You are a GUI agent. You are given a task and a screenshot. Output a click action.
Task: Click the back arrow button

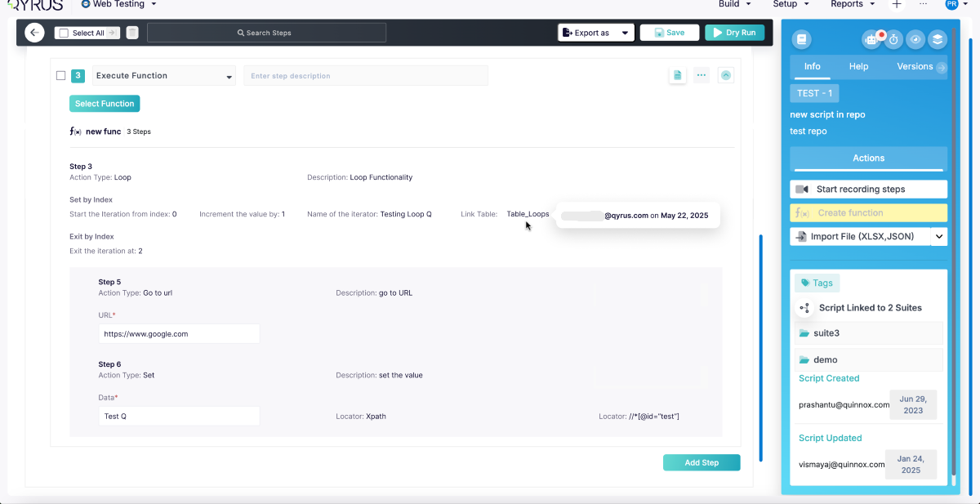coord(34,33)
